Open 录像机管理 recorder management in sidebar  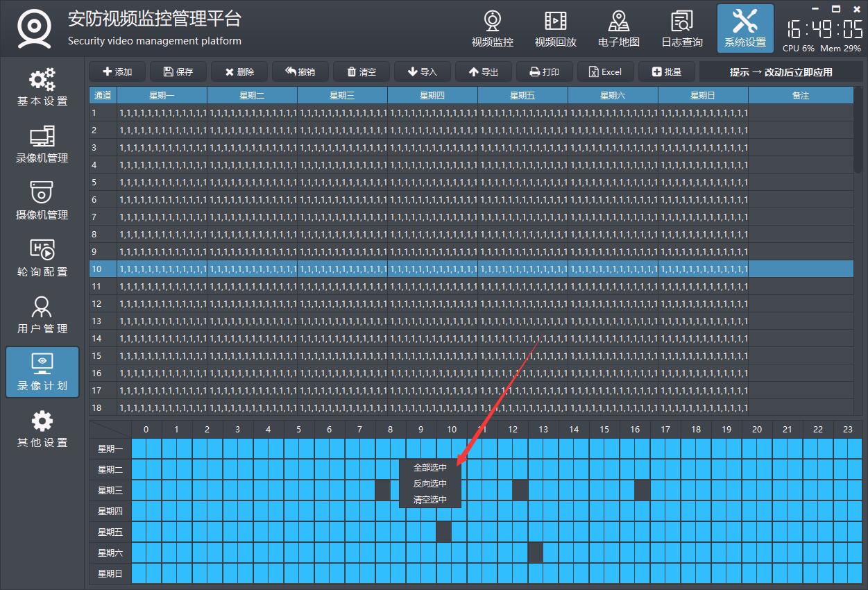click(x=42, y=145)
